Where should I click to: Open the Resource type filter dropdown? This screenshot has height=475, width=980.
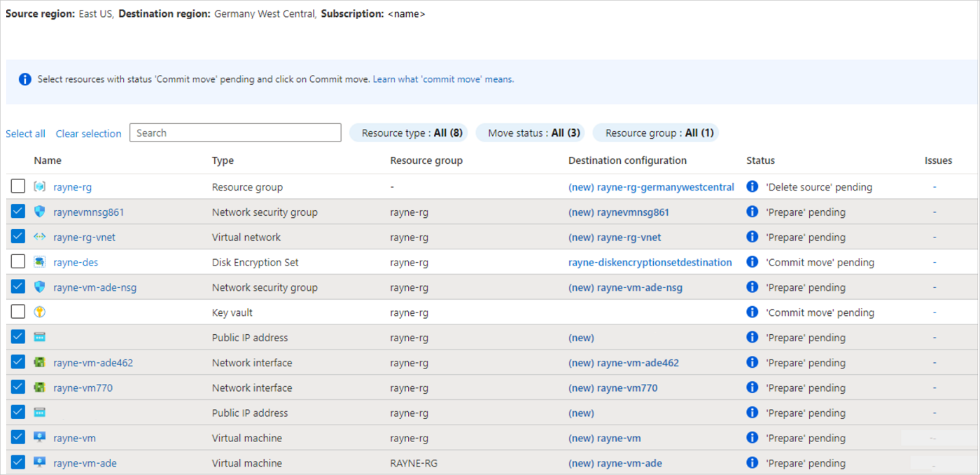click(x=409, y=133)
